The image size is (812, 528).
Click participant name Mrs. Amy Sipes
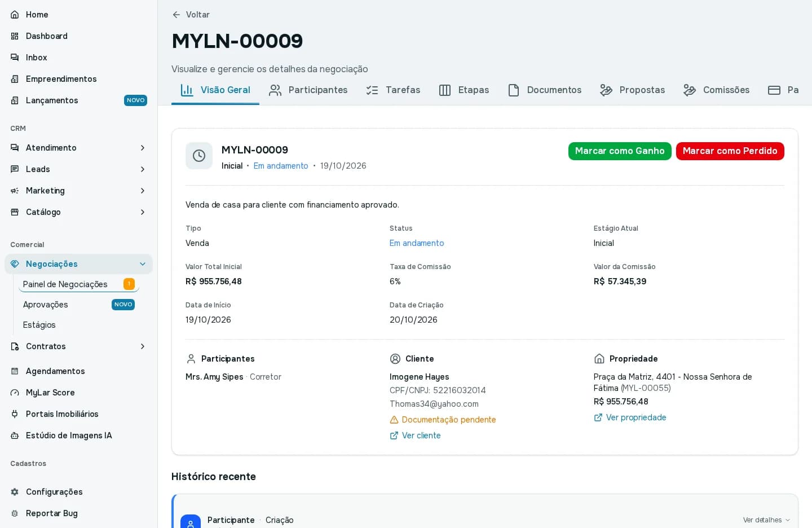[214, 377]
